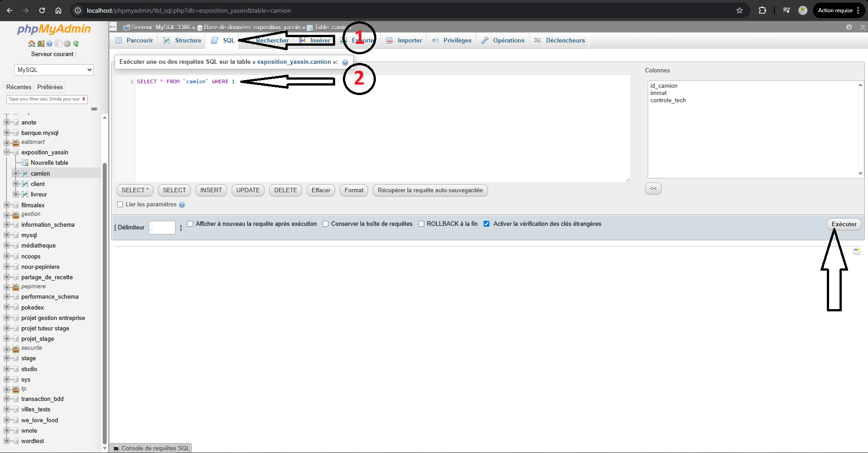Expand the 'camion' table in sidebar
Image resolution: width=868 pixels, height=453 pixels.
pos(16,173)
